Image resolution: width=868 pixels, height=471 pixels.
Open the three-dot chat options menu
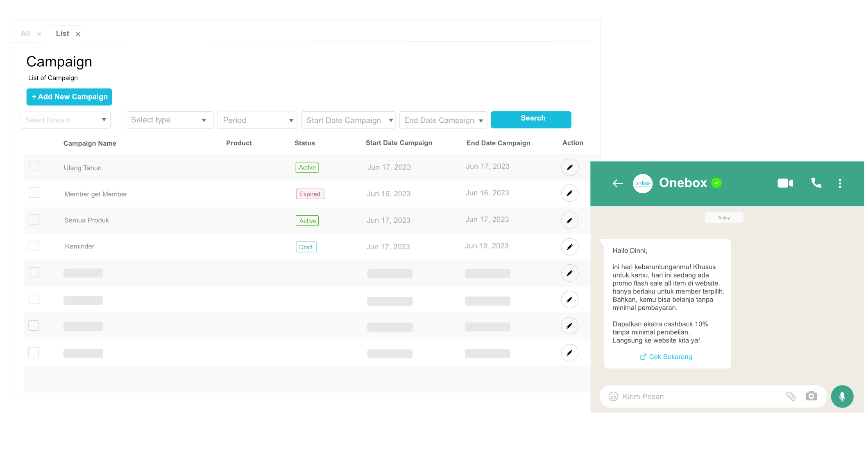tap(840, 183)
